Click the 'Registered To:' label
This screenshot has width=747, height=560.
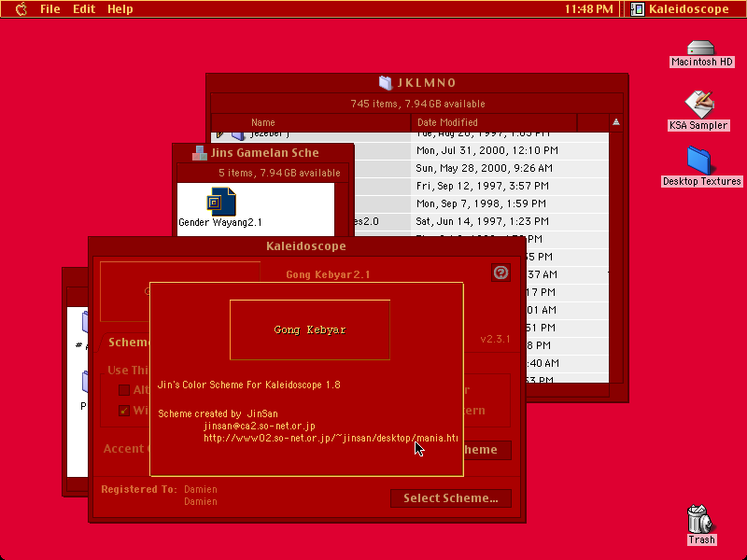click(139, 489)
